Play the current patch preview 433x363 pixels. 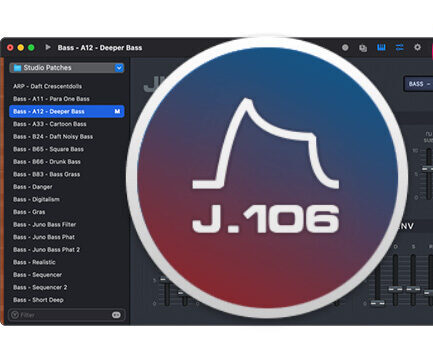click(48, 47)
